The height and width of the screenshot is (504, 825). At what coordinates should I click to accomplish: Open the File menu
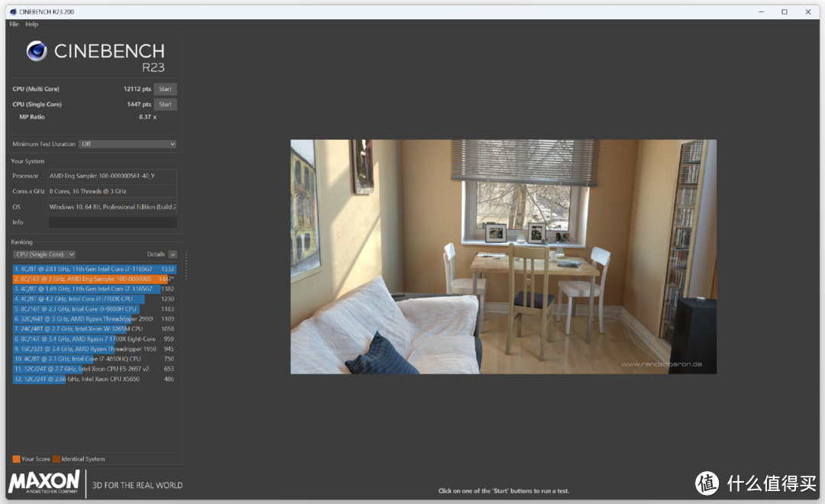click(15, 24)
